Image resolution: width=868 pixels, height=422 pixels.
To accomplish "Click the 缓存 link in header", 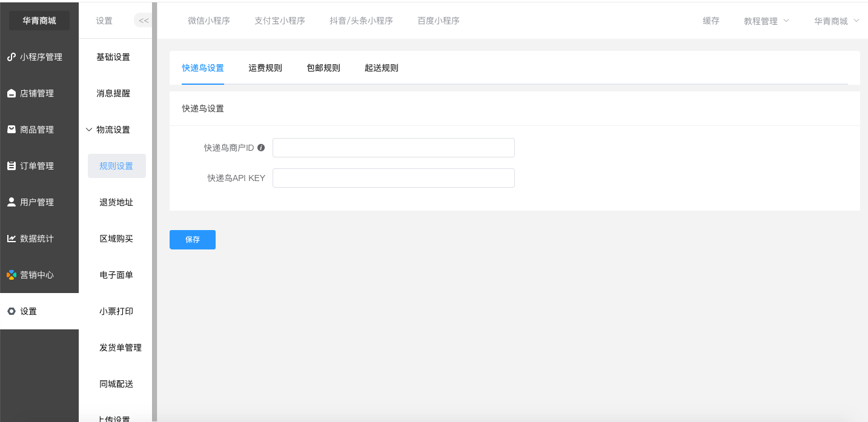I will pyautogui.click(x=711, y=21).
